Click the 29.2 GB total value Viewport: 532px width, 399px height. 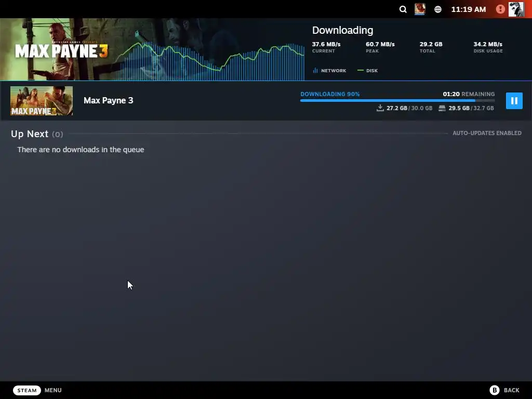(x=431, y=44)
